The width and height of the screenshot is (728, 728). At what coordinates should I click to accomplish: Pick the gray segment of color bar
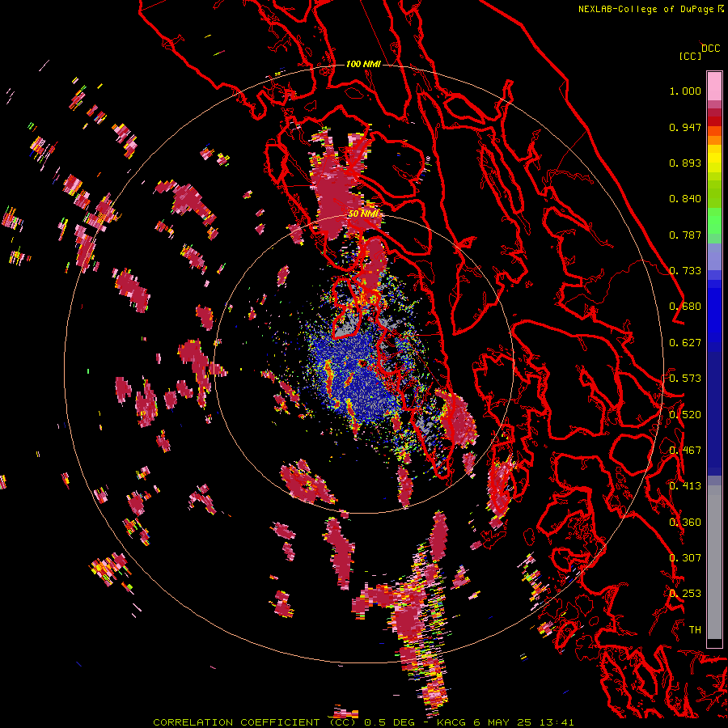pos(714,562)
